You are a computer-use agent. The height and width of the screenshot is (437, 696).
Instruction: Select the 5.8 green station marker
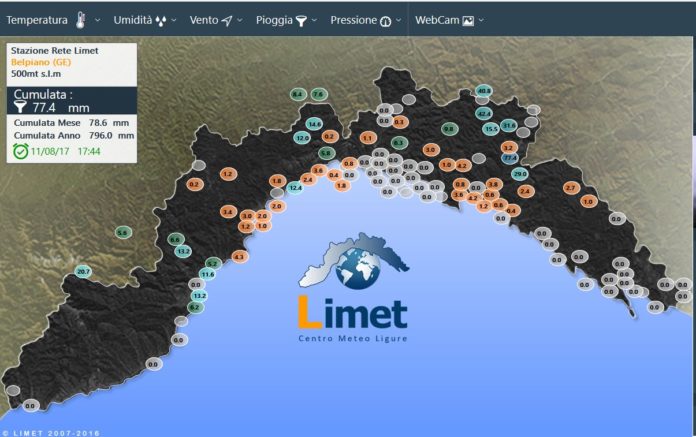pyautogui.click(x=326, y=153)
